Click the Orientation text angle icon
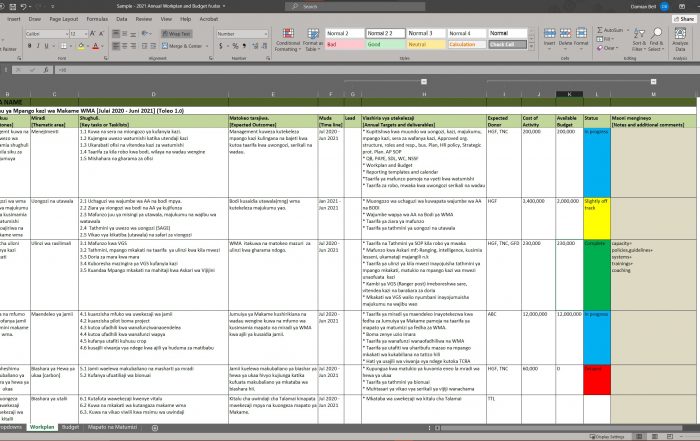The height and width of the screenshot is (441, 700). 145,34
